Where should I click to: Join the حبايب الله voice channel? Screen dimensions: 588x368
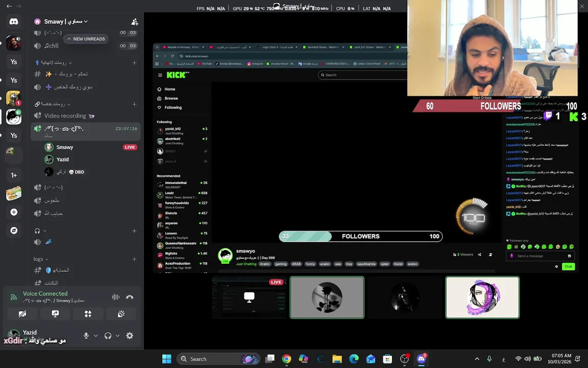pyautogui.click(x=85, y=213)
